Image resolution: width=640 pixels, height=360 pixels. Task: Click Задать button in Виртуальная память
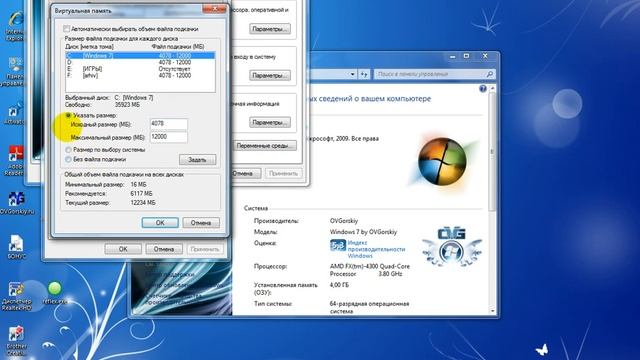point(198,160)
